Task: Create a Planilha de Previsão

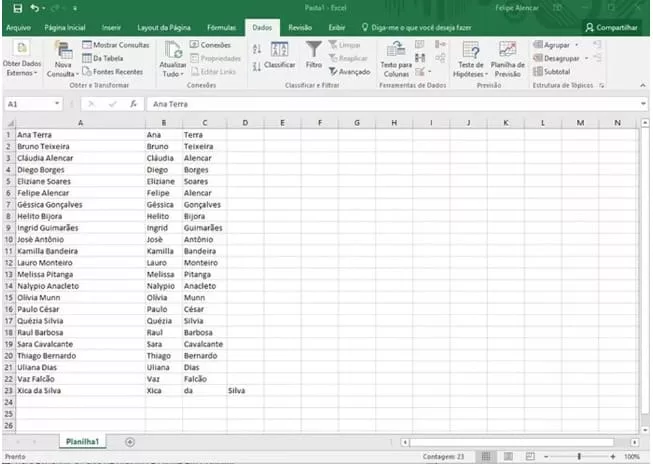Action: pyautogui.click(x=507, y=59)
